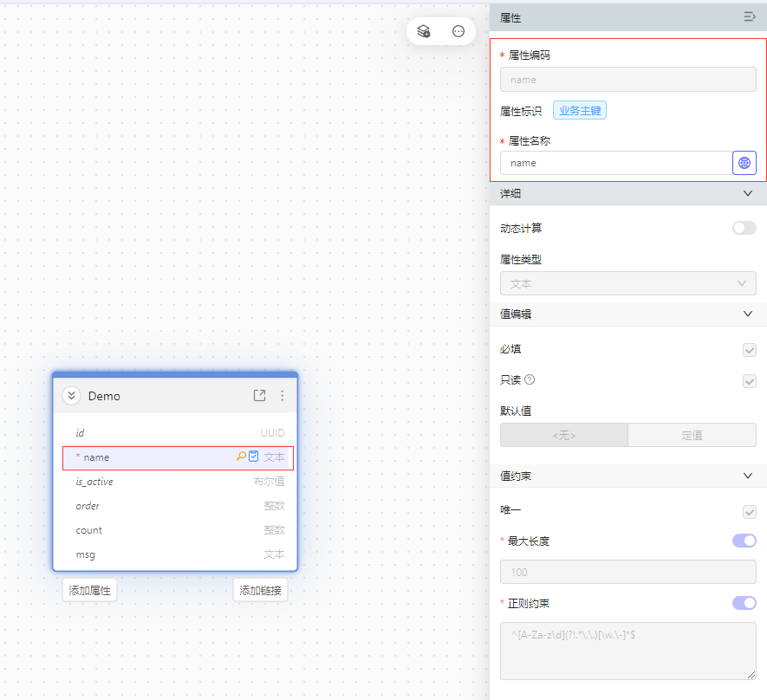Collapse the Demo entity card with double-chevron
767x700 pixels.
[x=72, y=396]
